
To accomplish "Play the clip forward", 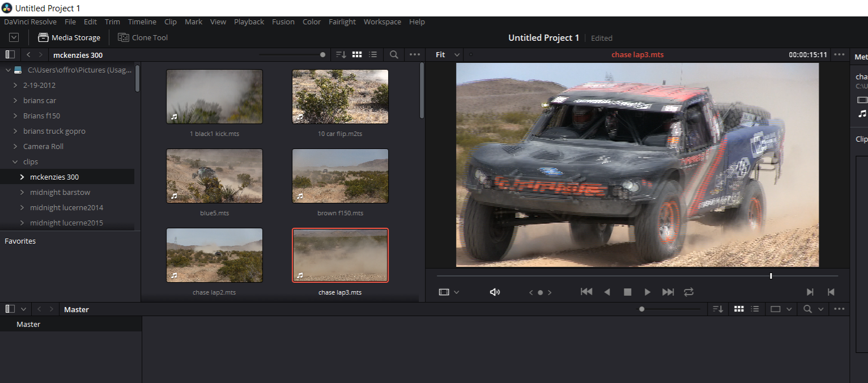I will pyautogui.click(x=648, y=292).
